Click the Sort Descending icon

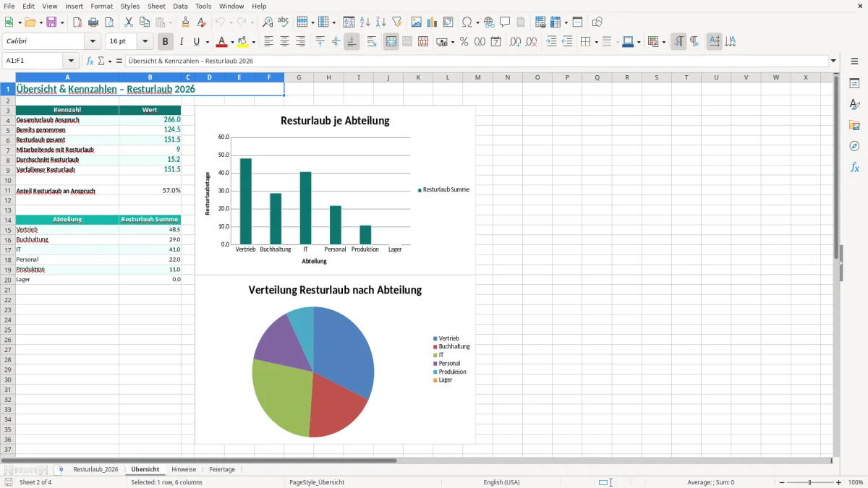[x=381, y=22]
